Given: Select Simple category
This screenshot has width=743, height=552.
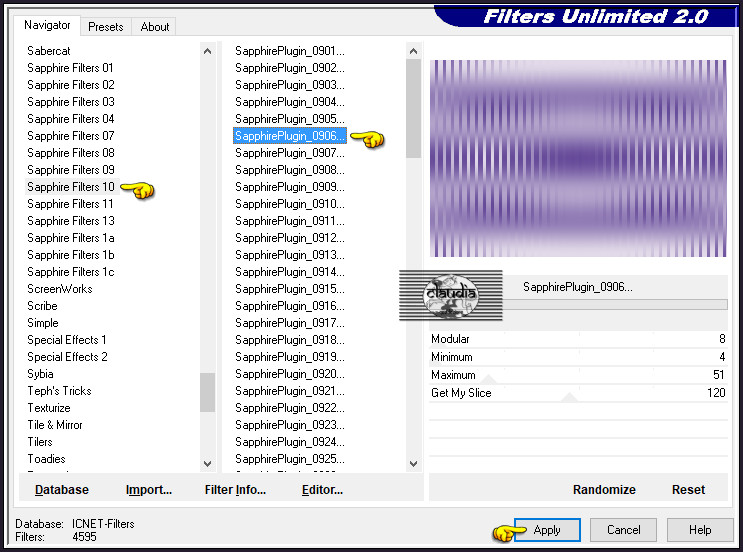Looking at the screenshot, I should tap(43, 323).
